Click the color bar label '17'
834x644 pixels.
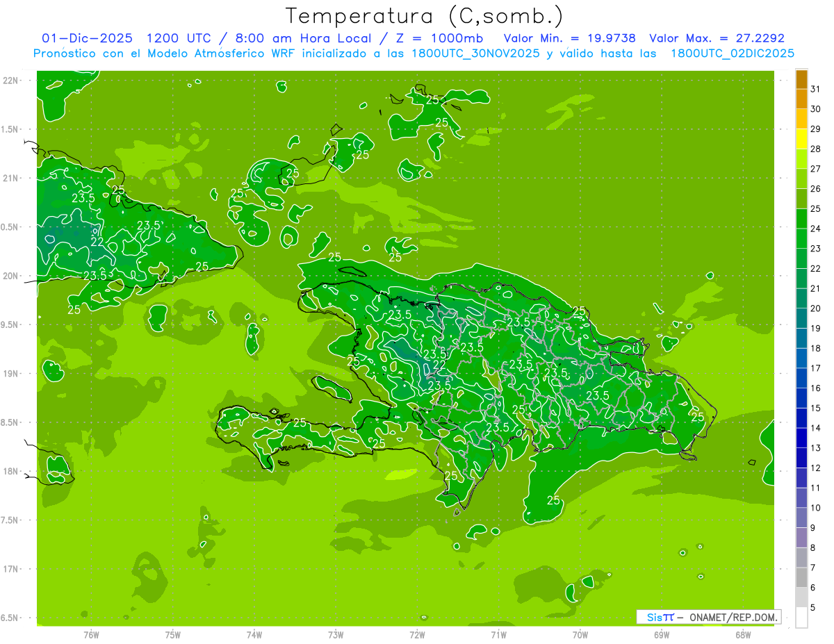click(x=815, y=368)
